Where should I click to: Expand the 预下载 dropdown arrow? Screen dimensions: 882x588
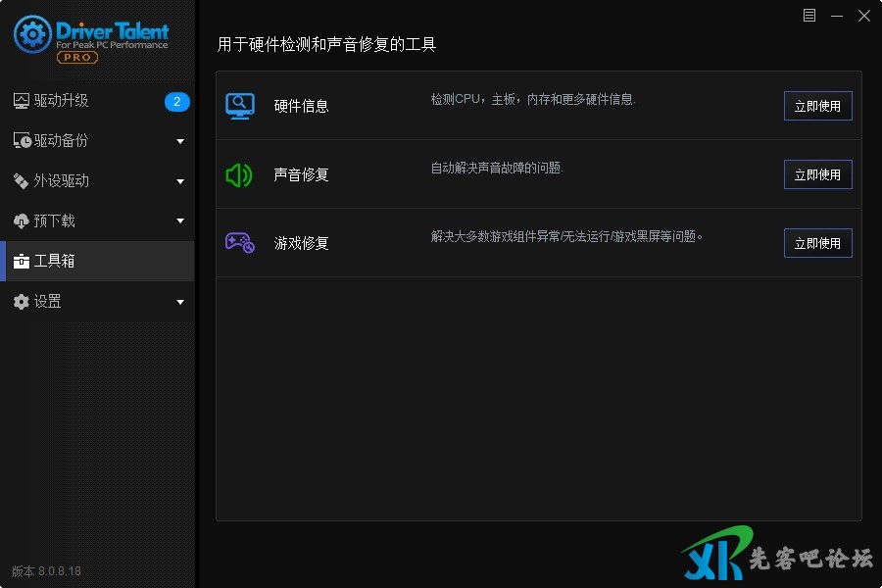click(x=180, y=221)
